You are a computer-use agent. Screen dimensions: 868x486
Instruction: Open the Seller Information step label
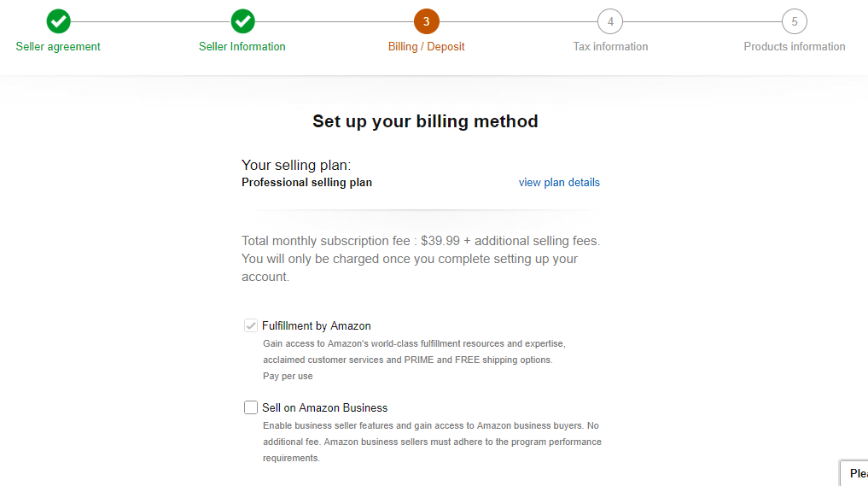[242, 46]
